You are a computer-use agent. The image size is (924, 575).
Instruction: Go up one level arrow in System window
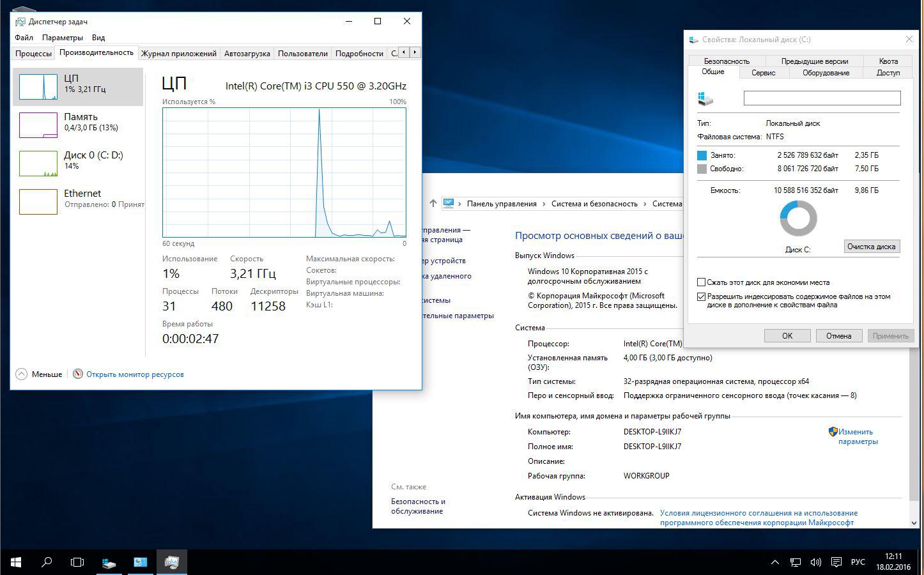[433, 204]
